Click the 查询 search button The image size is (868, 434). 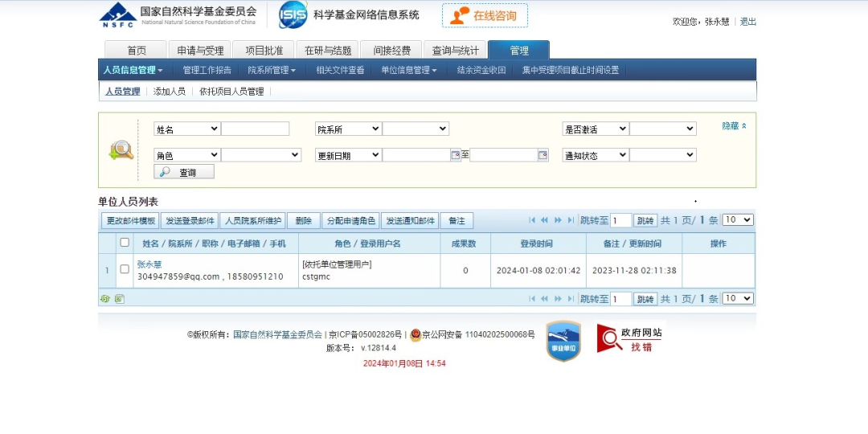point(184,172)
